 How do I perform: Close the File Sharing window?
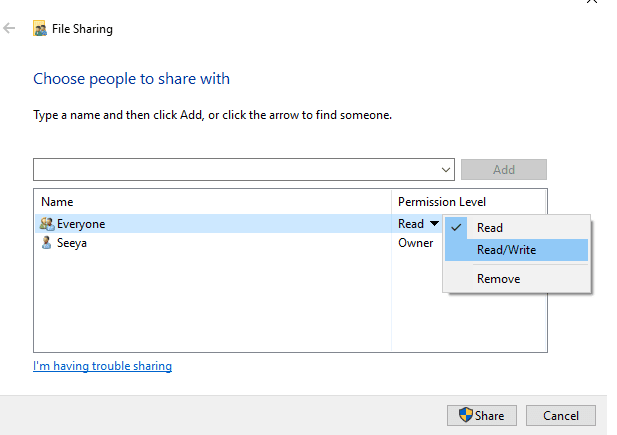(x=591, y=1)
